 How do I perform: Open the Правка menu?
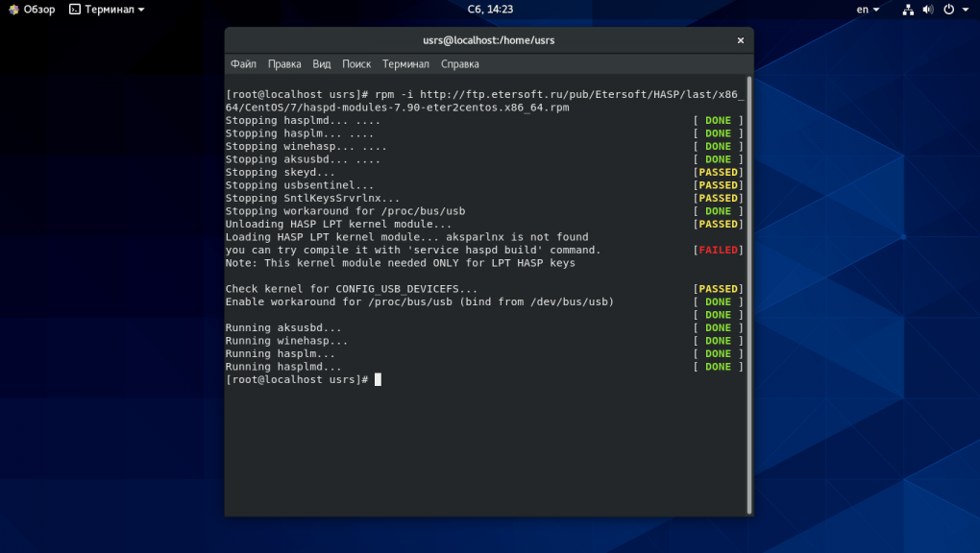point(284,64)
